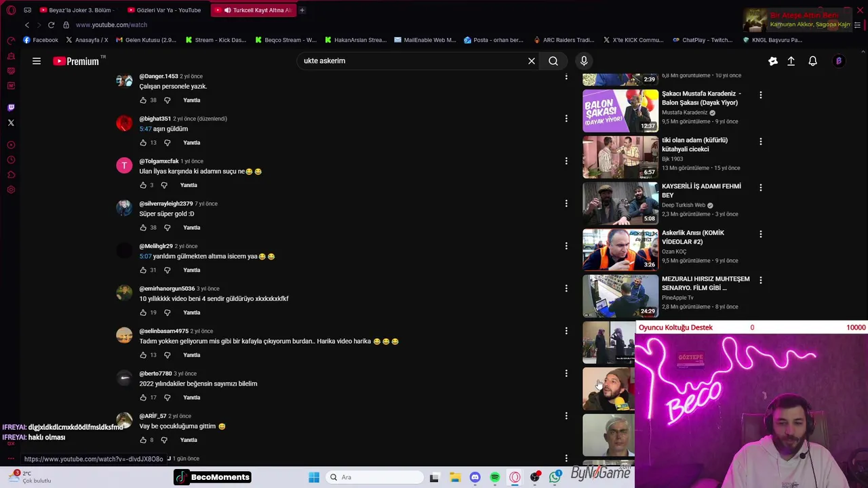Open the YouTube notifications bell
The image size is (868, 488).
812,61
